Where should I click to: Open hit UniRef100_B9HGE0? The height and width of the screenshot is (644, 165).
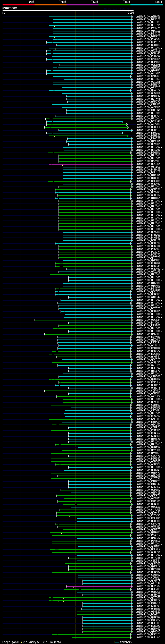coord(148,127)
